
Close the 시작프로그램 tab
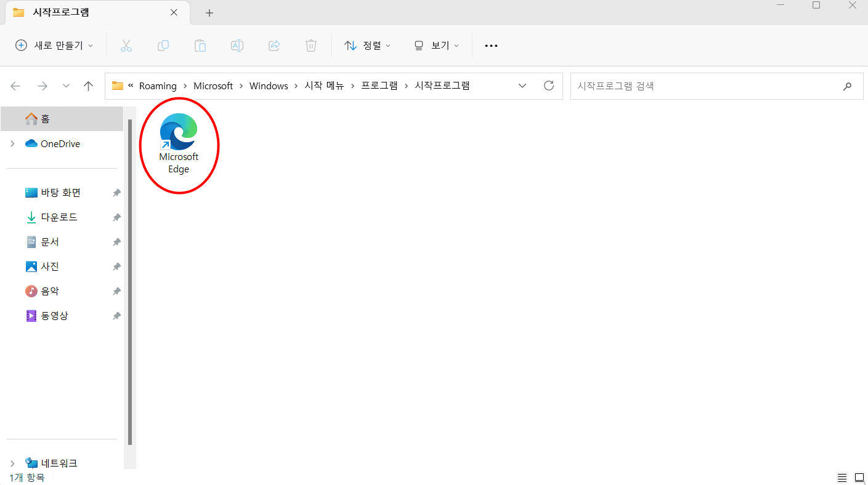(x=174, y=12)
